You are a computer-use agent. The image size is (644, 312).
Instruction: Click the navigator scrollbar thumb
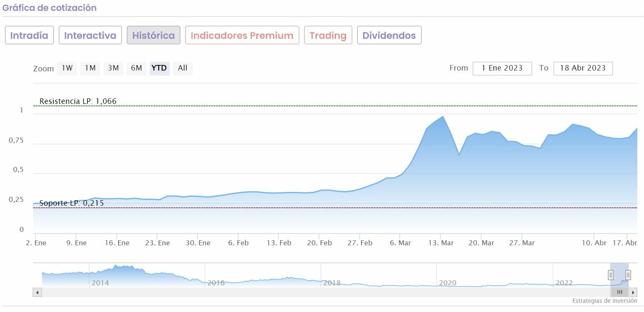tap(619, 292)
